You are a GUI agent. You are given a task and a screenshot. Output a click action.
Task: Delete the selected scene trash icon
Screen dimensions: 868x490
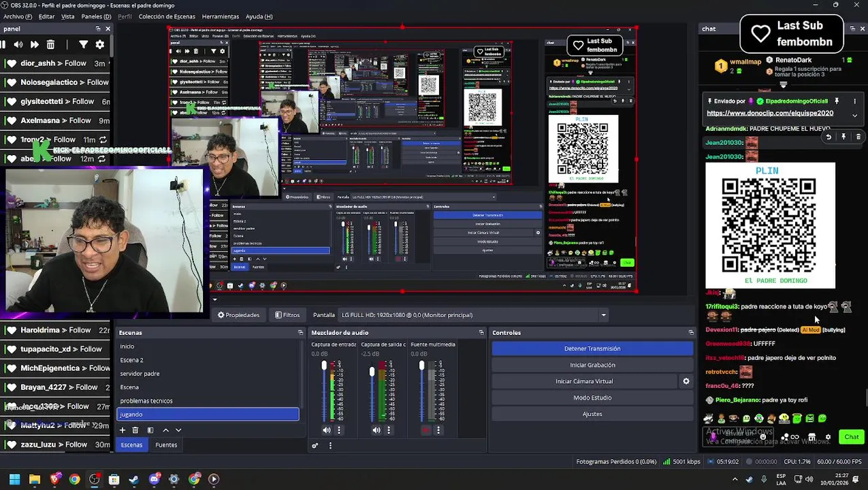(x=135, y=430)
